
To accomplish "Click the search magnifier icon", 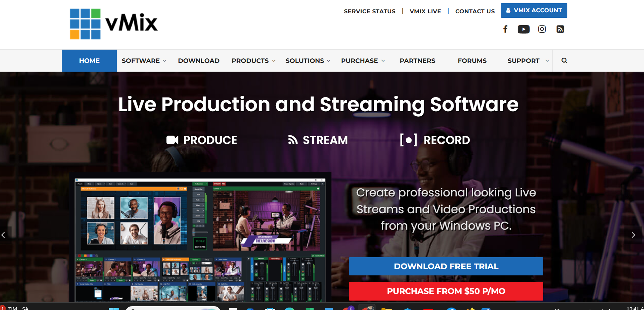I will point(564,60).
